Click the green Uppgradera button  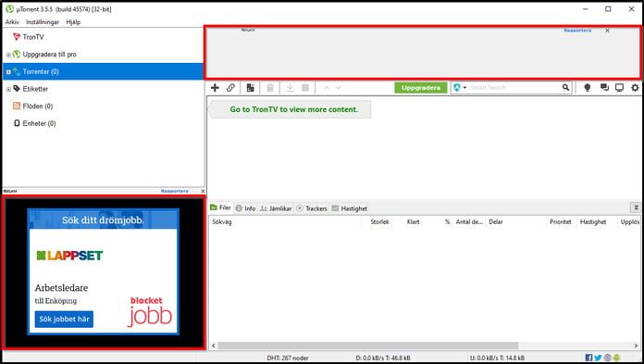pos(421,88)
